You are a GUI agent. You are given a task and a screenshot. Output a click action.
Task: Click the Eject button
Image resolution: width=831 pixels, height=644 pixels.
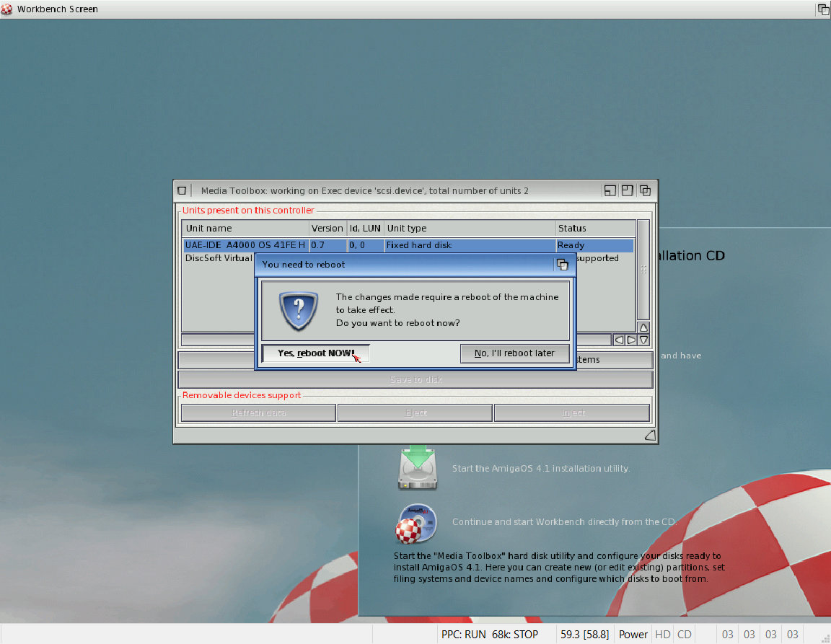[x=415, y=413]
